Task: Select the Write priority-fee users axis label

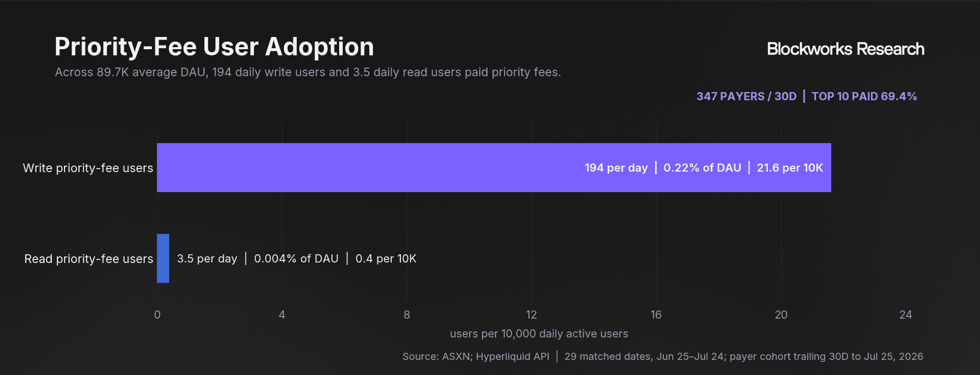Action: pyautogui.click(x=88, y=168)
